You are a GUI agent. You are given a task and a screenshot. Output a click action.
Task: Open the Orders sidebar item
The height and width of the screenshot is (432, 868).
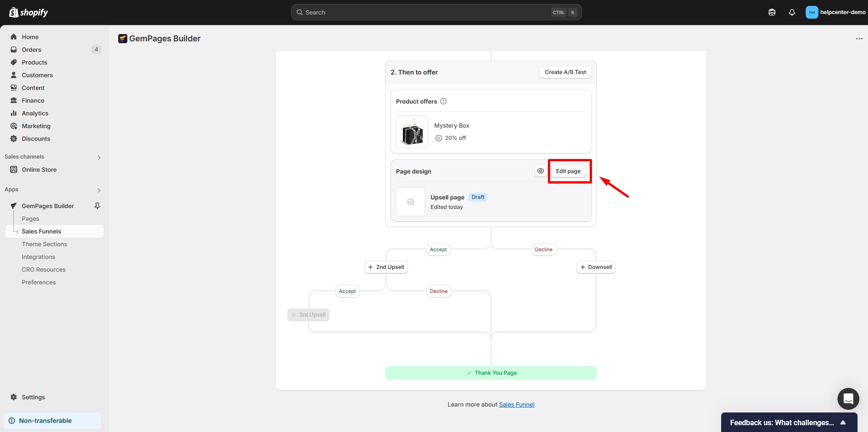tap(31, 50)
